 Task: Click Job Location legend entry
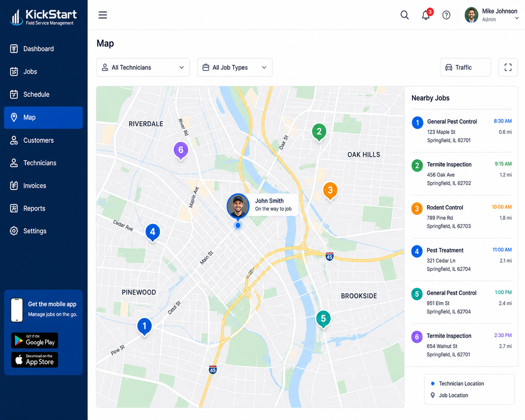click(449, 395)
